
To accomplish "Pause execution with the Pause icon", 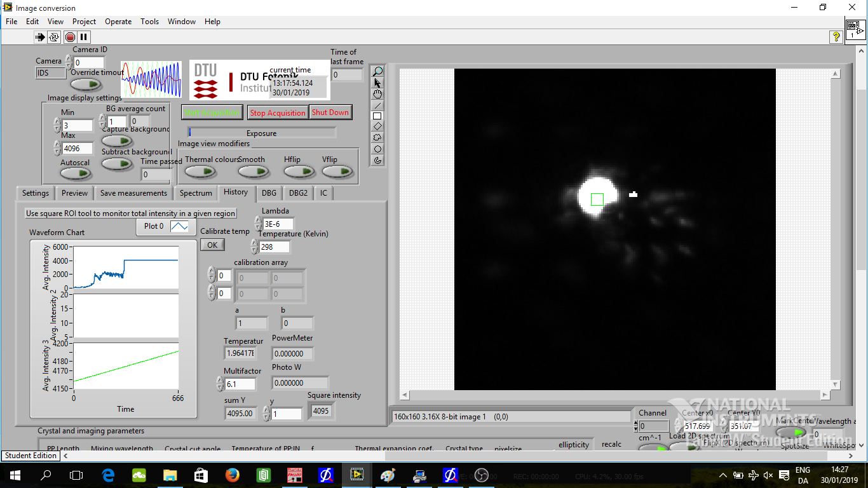I will [83, 37].
